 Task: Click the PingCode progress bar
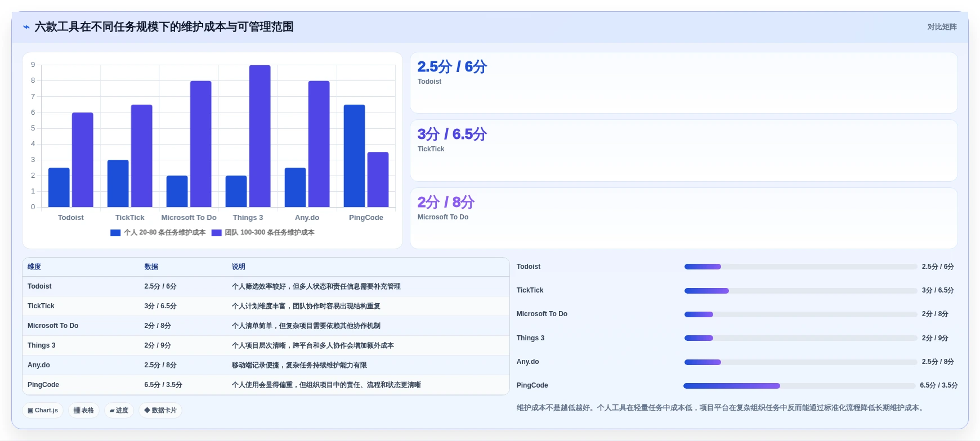pyautogui.click(x=799, y=386)
